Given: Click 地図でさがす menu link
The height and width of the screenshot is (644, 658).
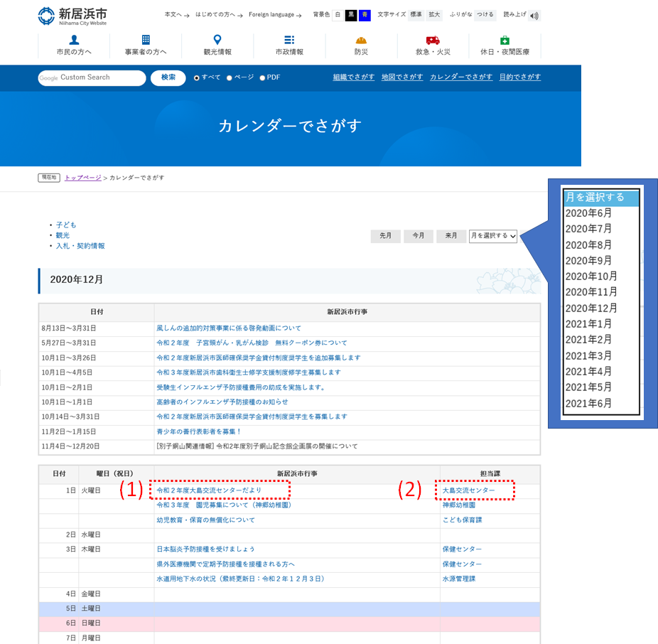Looking at the screenshot, I should 402,77.
